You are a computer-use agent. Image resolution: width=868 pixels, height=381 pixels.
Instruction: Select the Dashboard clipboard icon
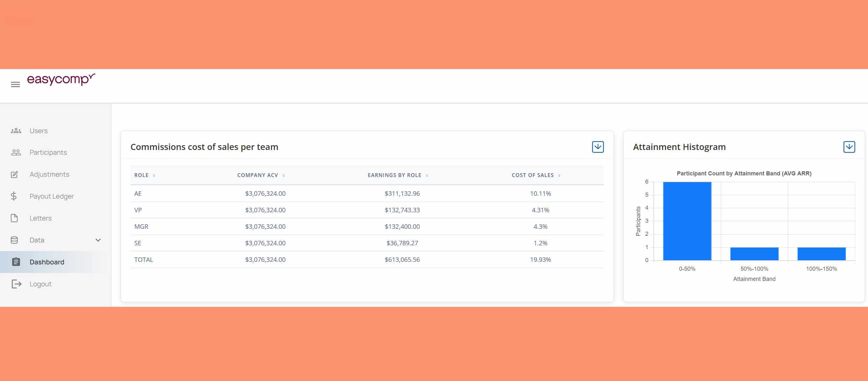pyautogui.click(x=16, y=262)
